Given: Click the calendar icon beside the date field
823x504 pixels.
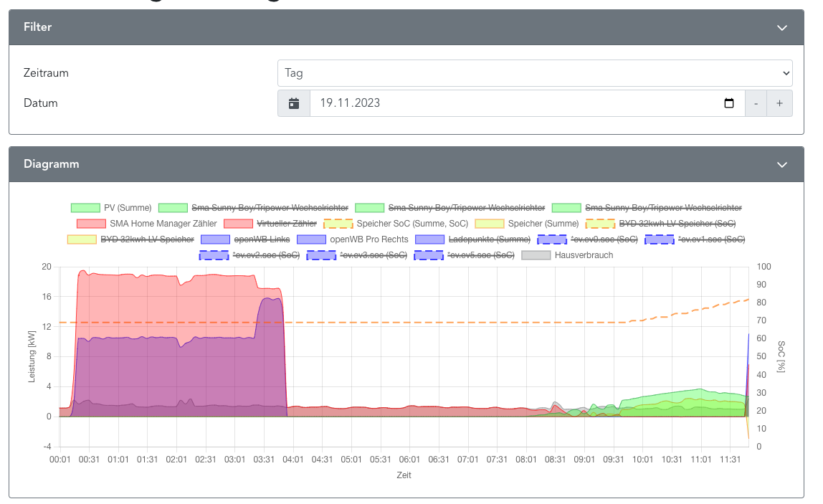Looking at the screenshot, I should 294,103.
